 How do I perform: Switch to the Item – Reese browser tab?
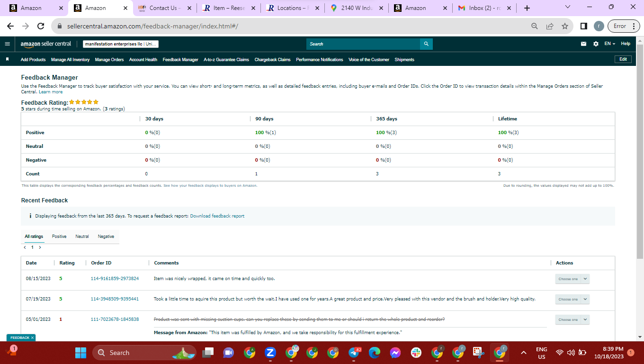point(229,8)
